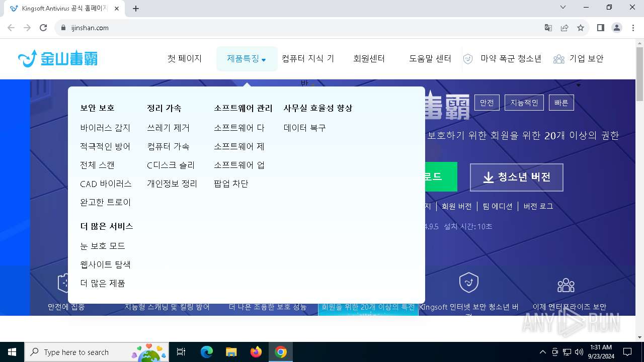Click the enterprise security people icon in feature row
Image resolution: width=644 pixels, height=362 pixels.
[x=566, y=285]
